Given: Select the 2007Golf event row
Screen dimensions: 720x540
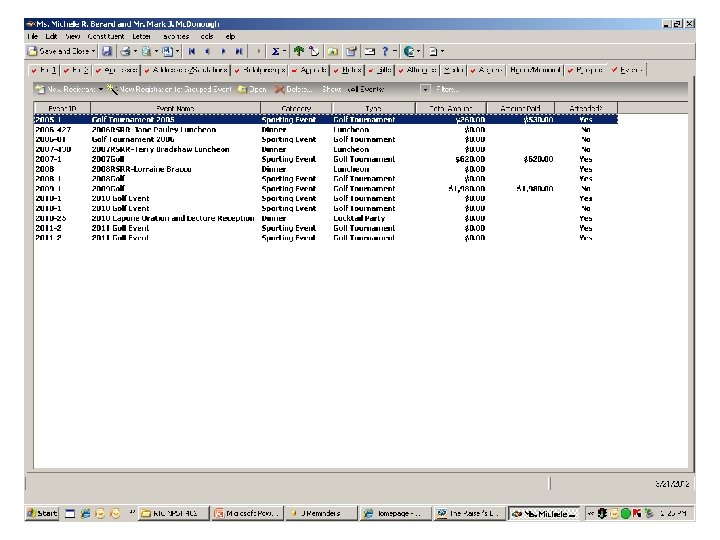Looking at the screenshot, I should pyautogui.click(x=326, y=159).
